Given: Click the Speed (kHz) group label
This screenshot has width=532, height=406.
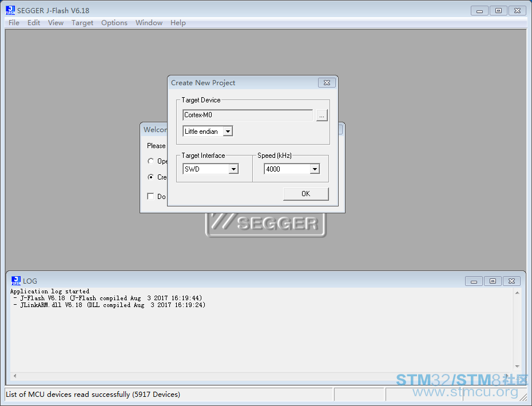Looking at the screenshot, I should click(275, 156).
